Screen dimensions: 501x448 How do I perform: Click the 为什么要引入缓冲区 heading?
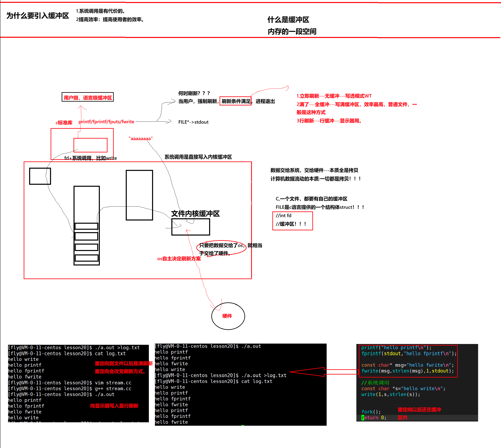tap(37, 15)
